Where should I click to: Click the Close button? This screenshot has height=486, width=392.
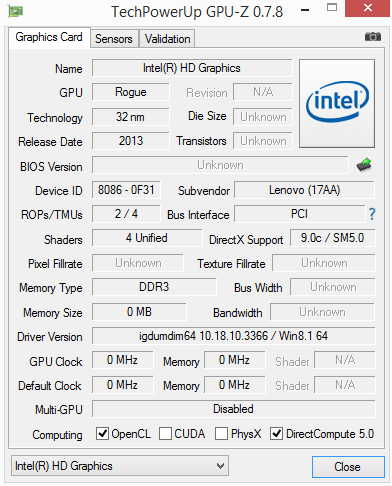[348, 467]
